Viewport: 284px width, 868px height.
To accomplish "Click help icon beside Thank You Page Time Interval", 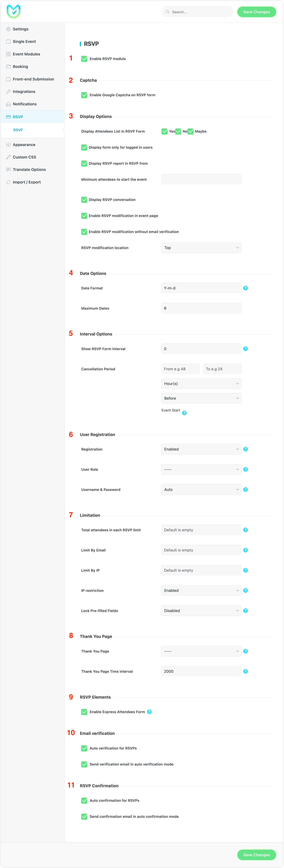I will click(x=246, y=671).
